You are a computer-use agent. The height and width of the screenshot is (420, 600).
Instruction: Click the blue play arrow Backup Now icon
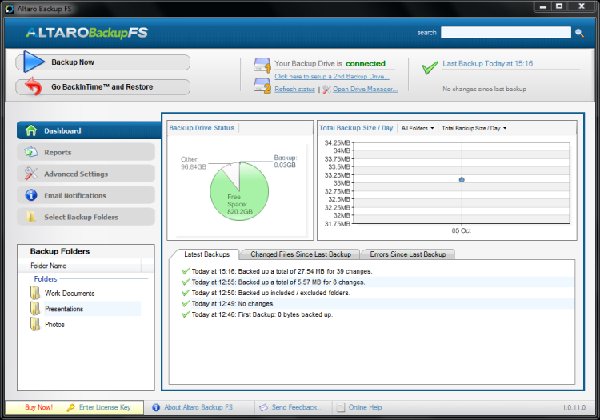(x=33, y=61)
